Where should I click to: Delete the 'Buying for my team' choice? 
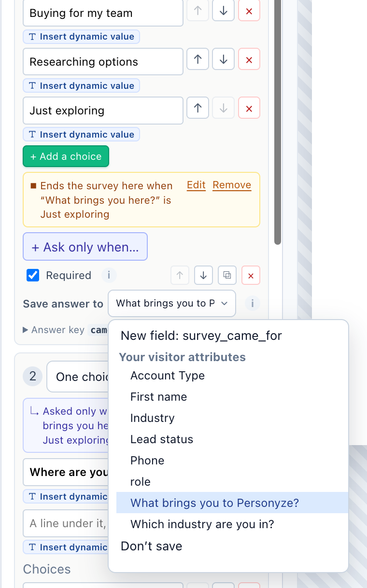(249, 11)
